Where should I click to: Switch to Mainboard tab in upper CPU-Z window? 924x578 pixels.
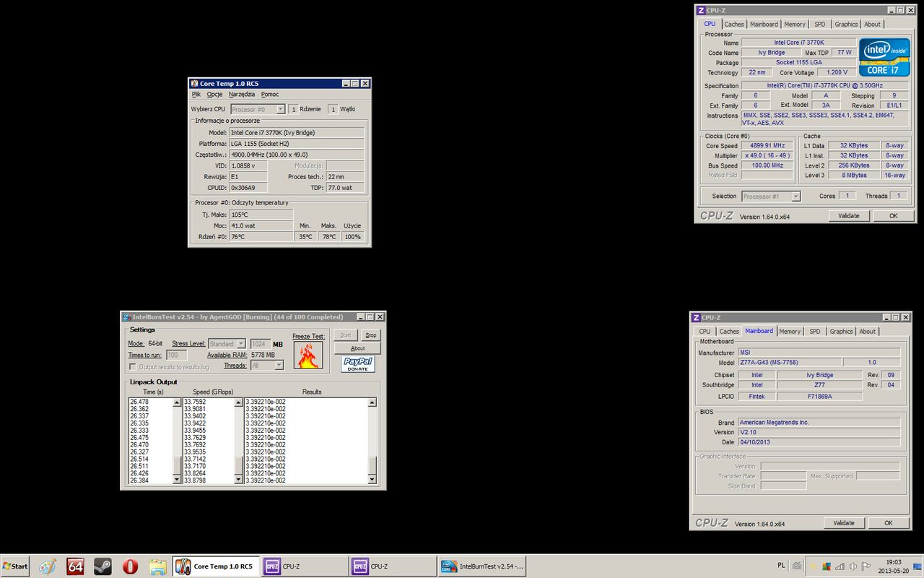pos(764,24)
